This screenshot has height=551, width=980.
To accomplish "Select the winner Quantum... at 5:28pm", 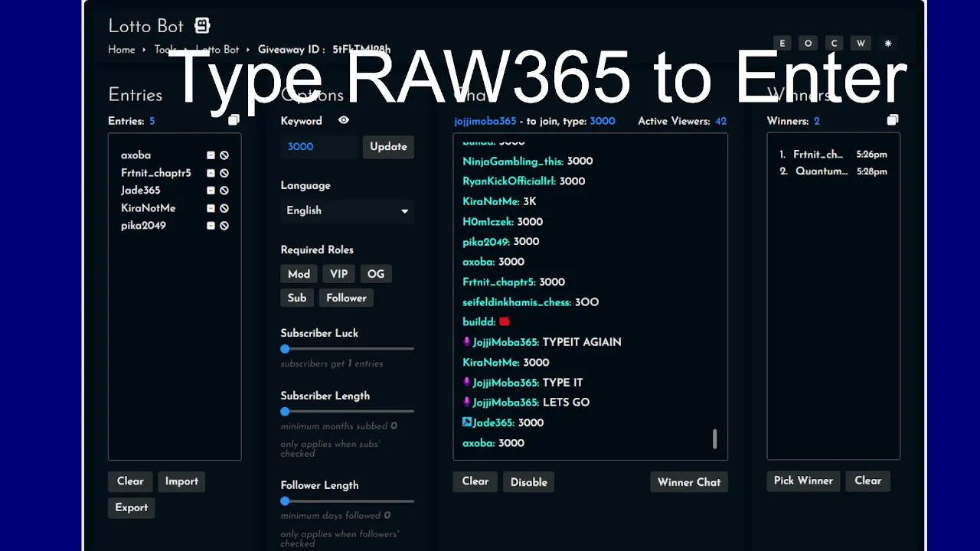I will click(834, 171).
